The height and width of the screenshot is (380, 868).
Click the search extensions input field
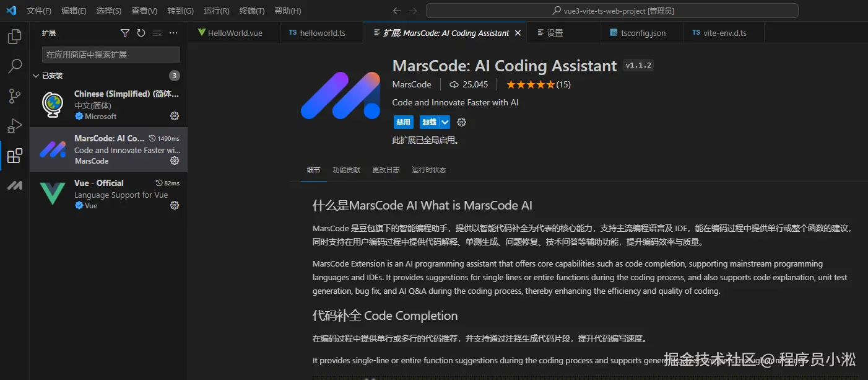click(x=111, y=55)
